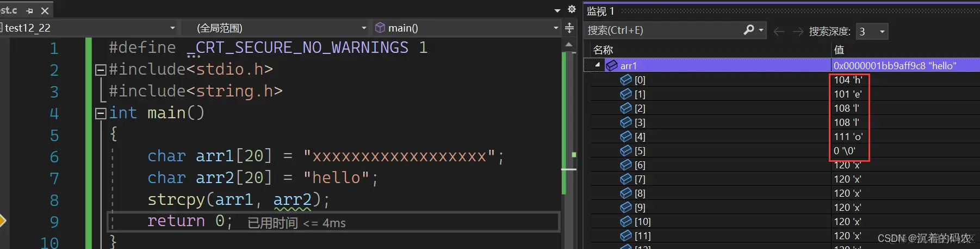Click the 名称 column header
The image size is (980, 249).
603,50
